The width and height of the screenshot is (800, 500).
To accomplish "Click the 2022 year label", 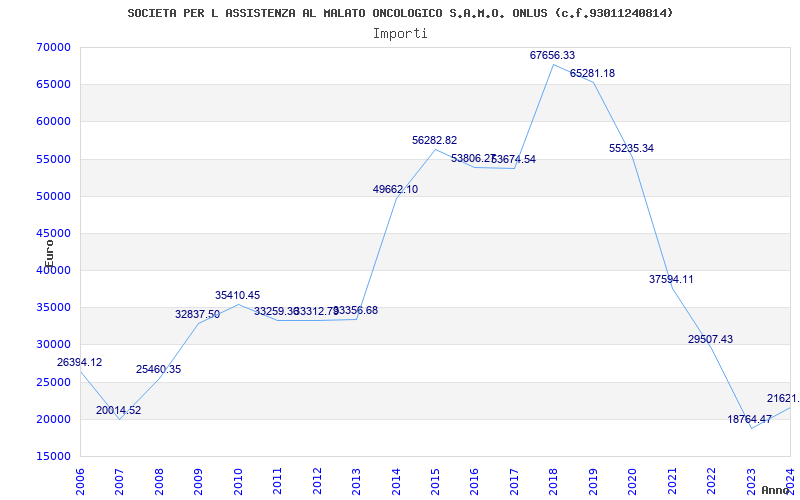I will (711, 481).
